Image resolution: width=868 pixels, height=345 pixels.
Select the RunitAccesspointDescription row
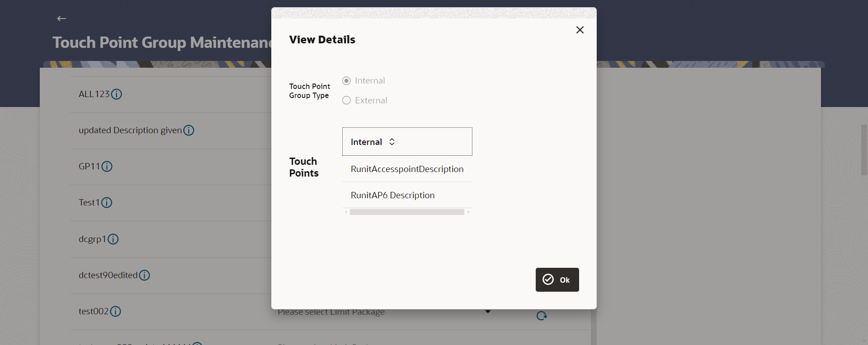click(x=407, y=169)
